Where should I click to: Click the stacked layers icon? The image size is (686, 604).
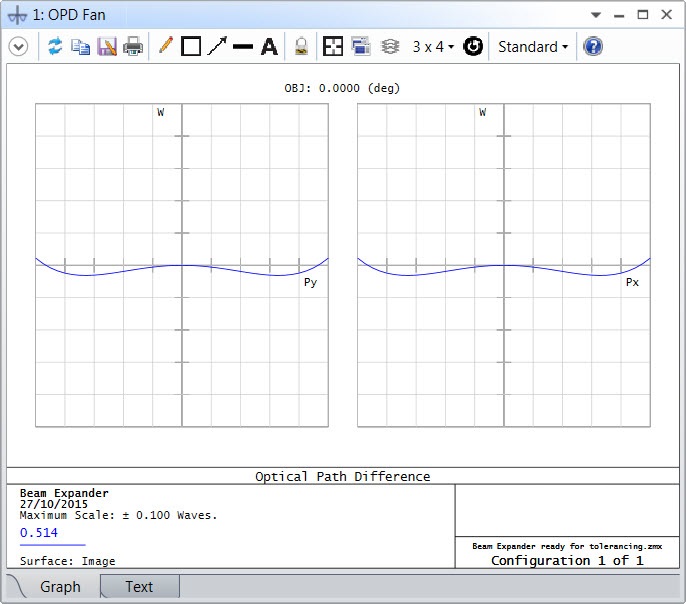(x=390, y=46)
